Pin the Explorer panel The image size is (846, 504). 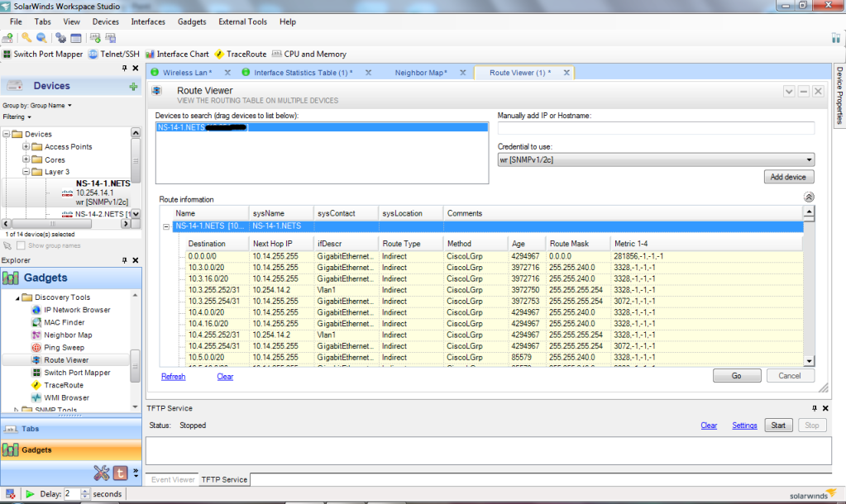(x=125, y=259)
